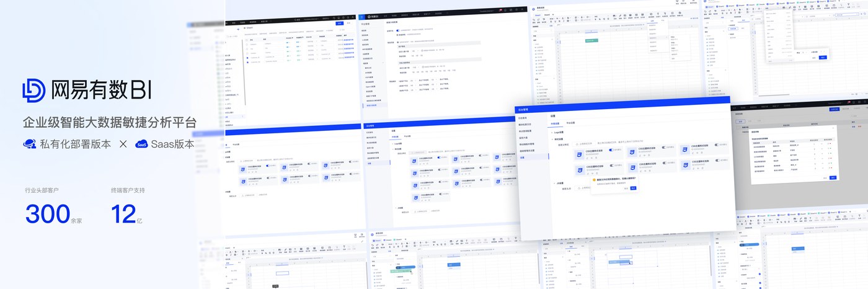The height and width of the screenshot is (289, 868).
Task: Click the blue Saas cloud icon
Action: point(141,144)
